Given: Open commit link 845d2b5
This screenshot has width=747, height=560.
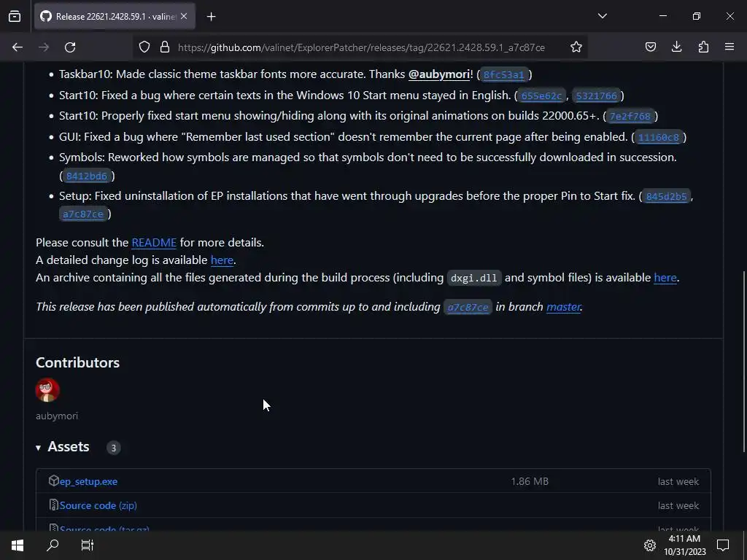Looking at the screenshot, I should 666,196.
